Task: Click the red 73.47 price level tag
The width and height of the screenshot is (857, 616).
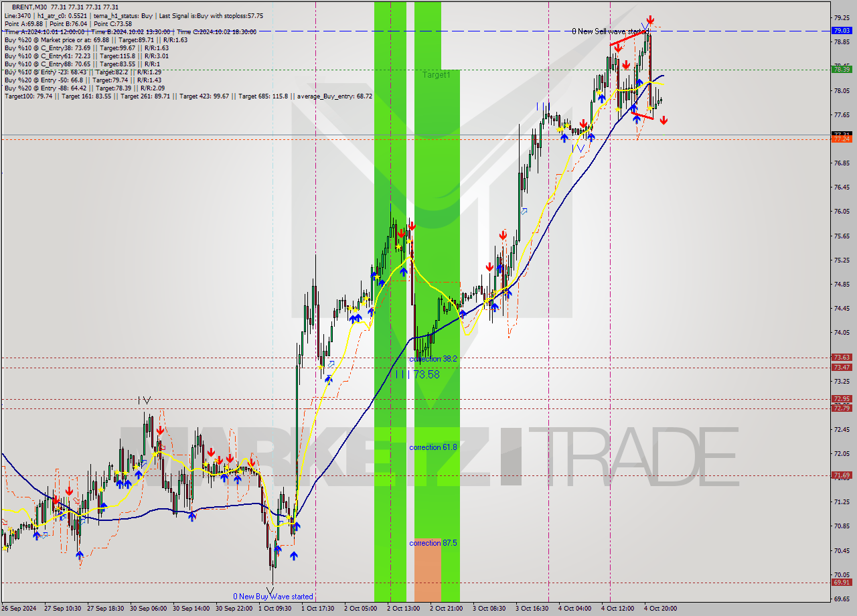Action: click(842, 367)
